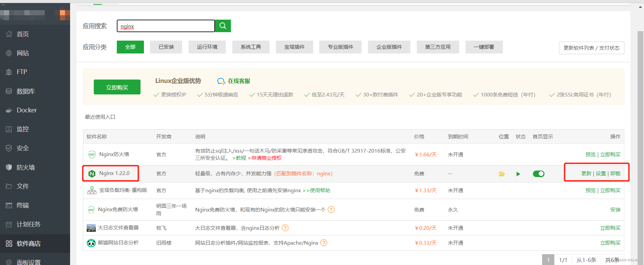Click page 1 pagination button
Screen dimensions: 644x265
coord(548,260)
